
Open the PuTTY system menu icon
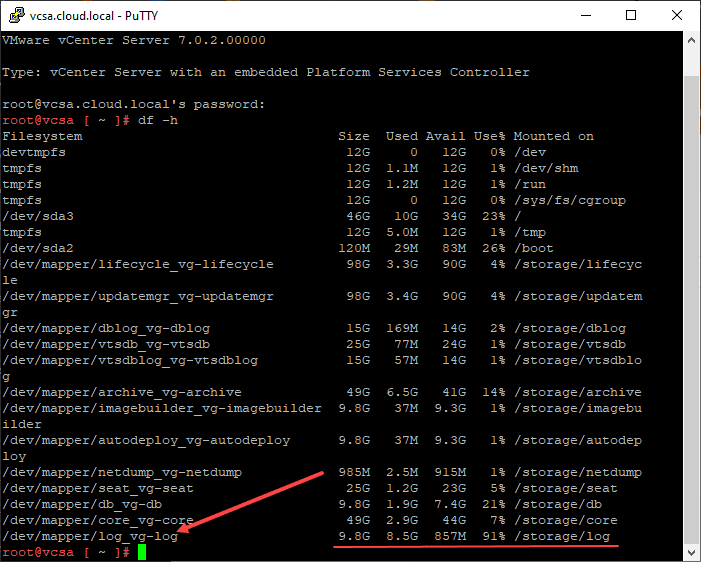pos(17,15)
